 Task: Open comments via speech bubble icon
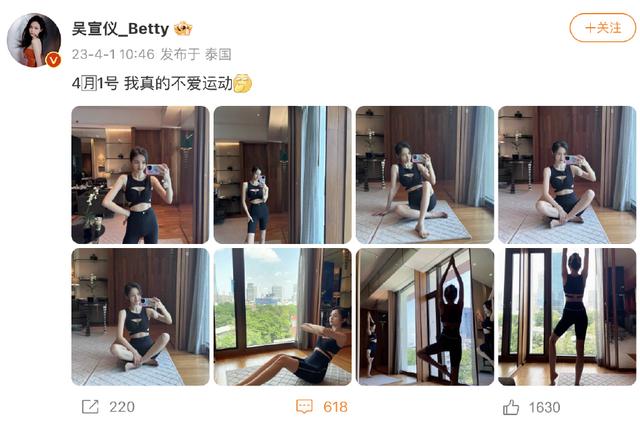coord(304,406)
